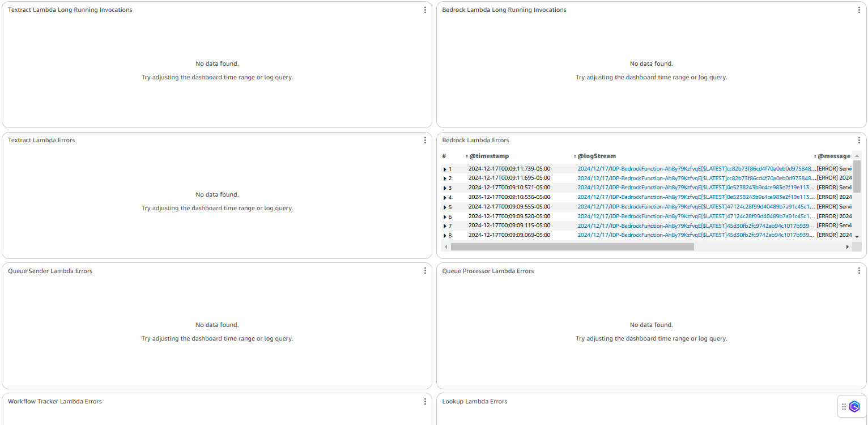Click the @message column menu icon
868x425 pixels.
816,156
